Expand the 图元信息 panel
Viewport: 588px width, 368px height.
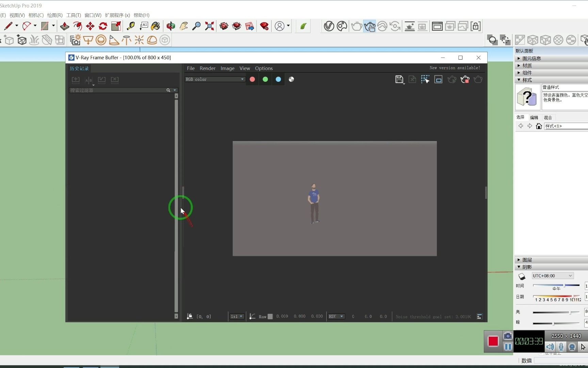(551, 58)
